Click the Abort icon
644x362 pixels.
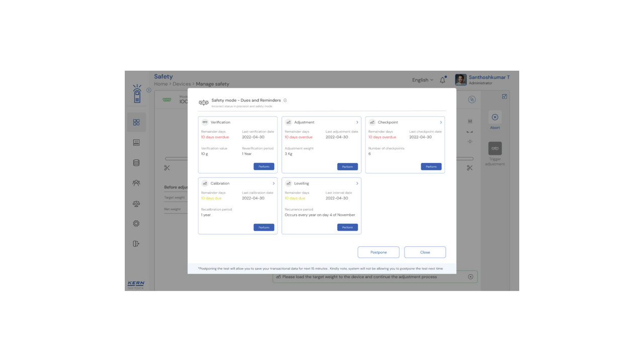495,117
